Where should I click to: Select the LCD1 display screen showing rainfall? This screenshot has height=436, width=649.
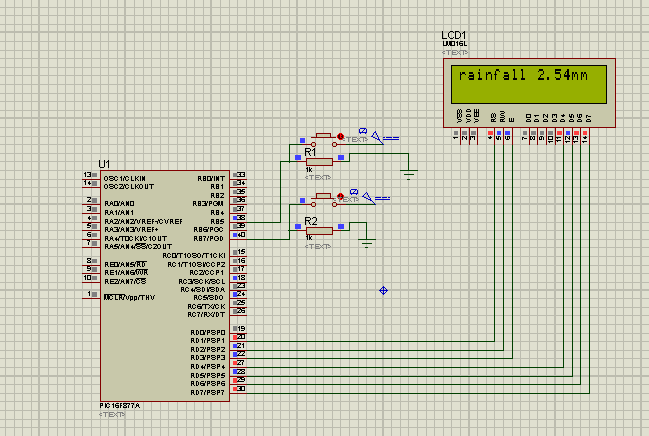[529, 84]
